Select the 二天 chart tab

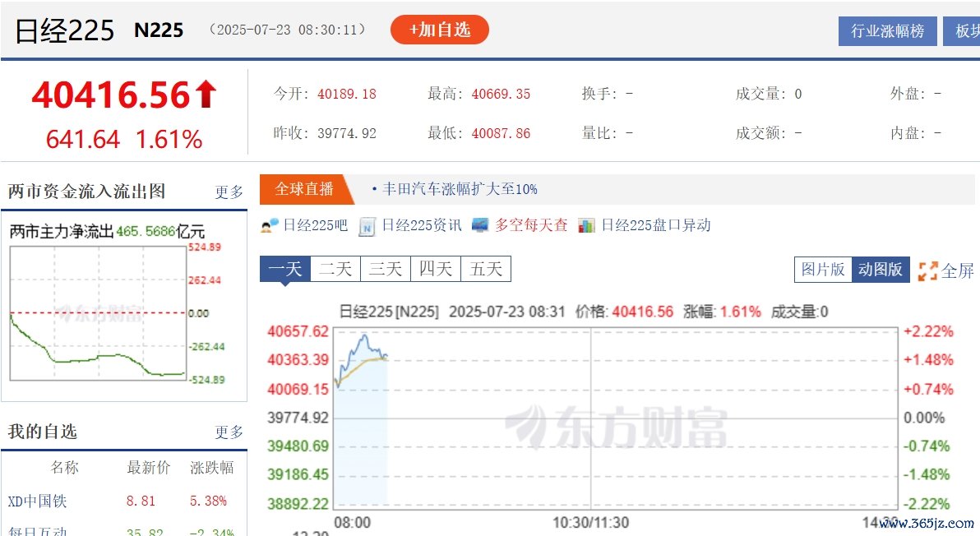click(335, 270)
